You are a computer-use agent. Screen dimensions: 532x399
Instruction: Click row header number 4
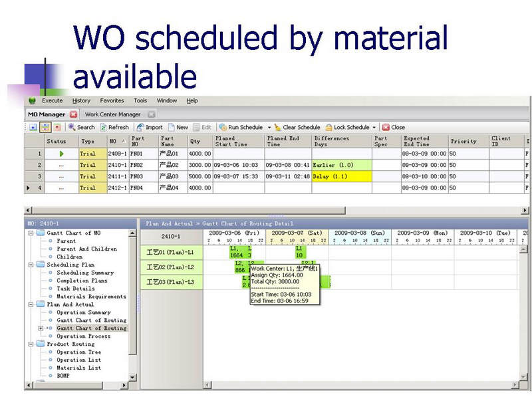35,188
